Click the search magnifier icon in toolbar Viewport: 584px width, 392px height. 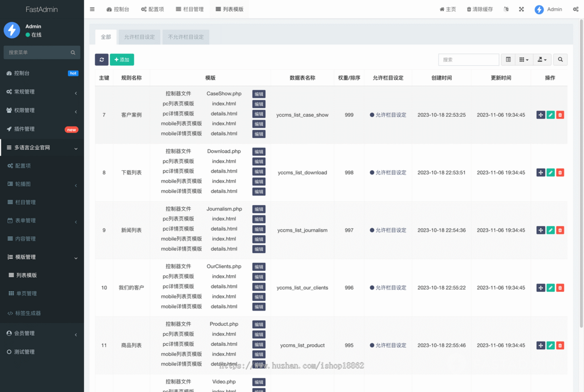[x=560, y=59]
